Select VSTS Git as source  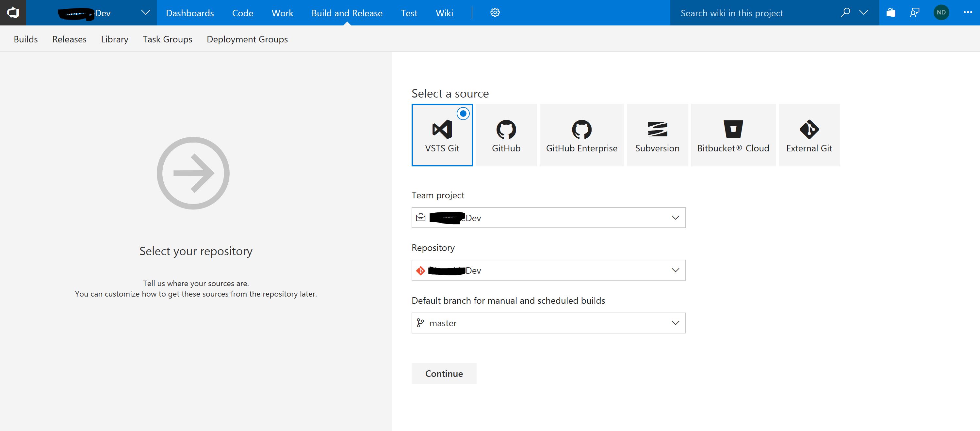tap(442, 135)
